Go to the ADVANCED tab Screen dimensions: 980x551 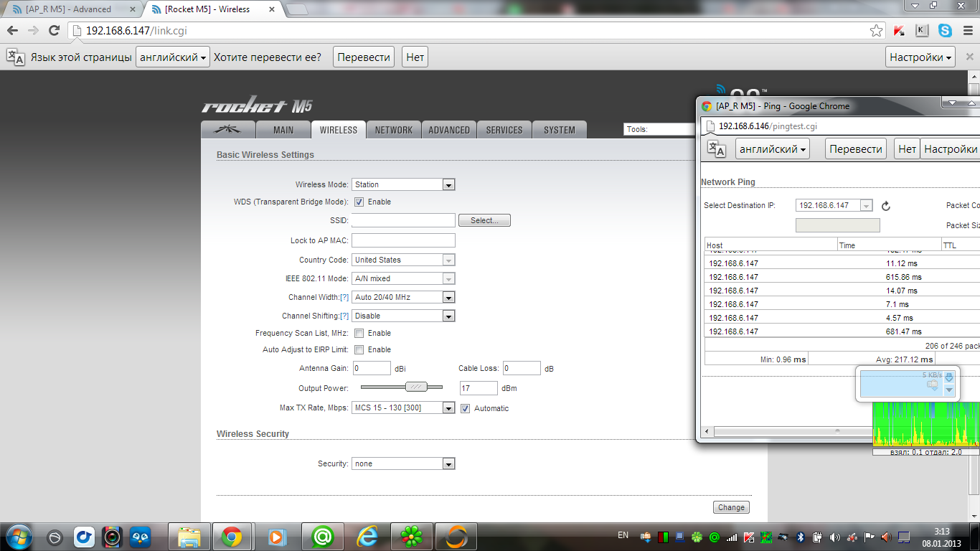449,130
